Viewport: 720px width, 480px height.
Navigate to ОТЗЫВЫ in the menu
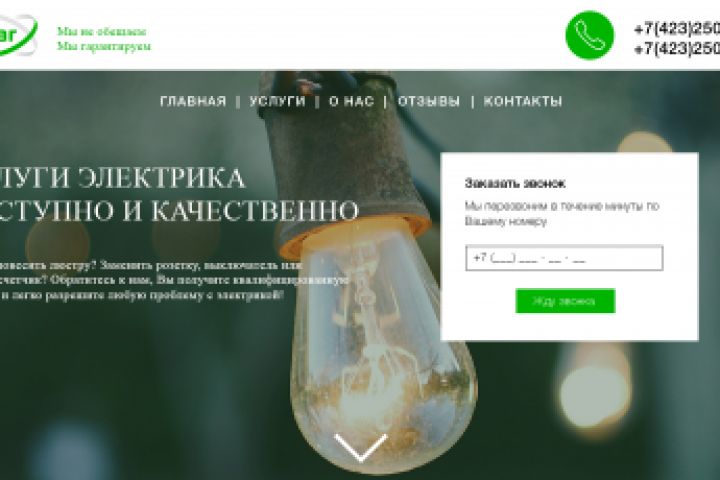point(428,101)
